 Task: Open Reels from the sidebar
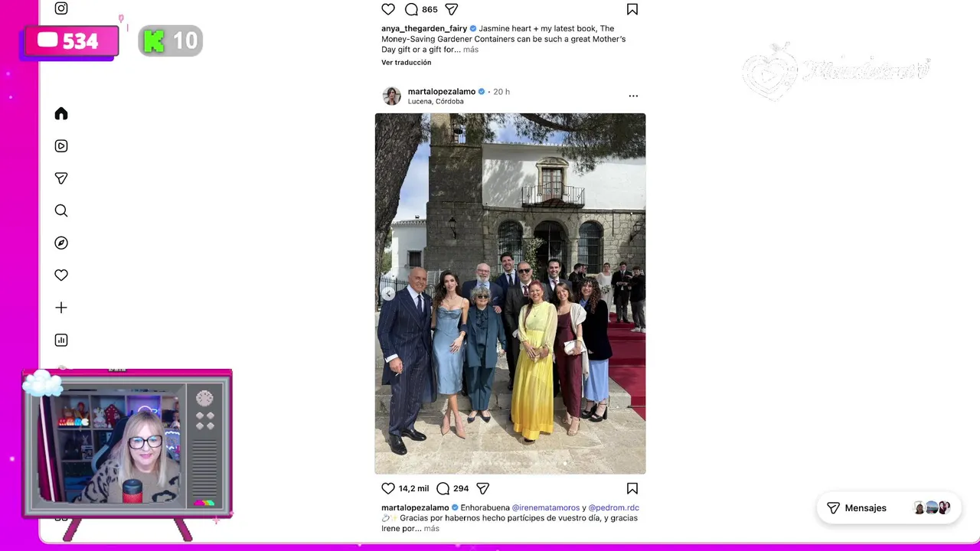point(61,146)
